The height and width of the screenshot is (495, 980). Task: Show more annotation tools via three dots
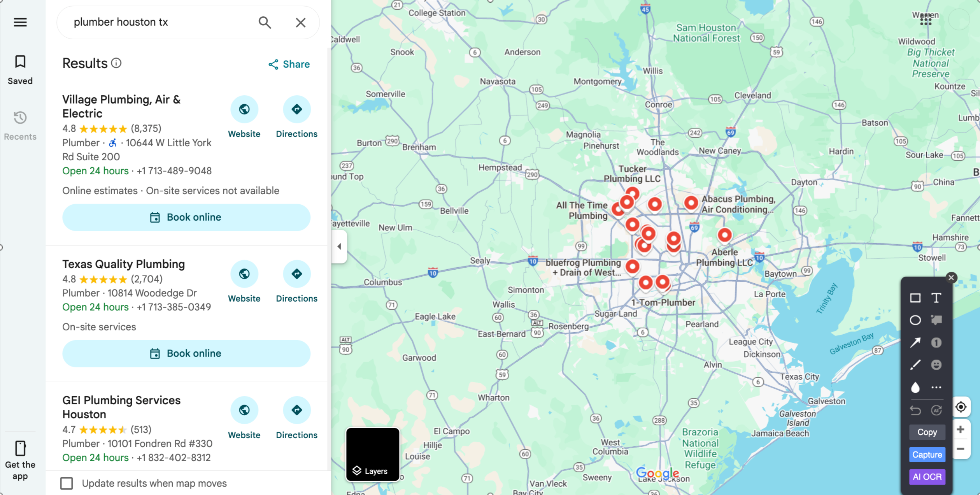pyautogui.click(x=936, y=387)
